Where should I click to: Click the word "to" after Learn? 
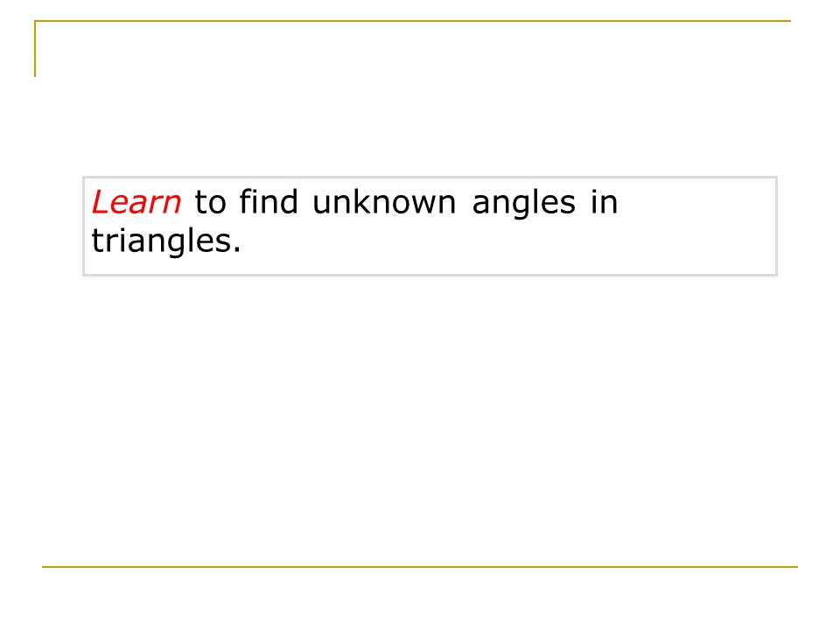[x=210, y=204]
